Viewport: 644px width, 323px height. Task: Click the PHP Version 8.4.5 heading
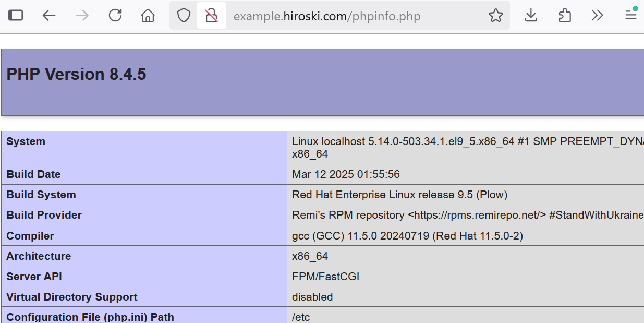[x=76, y=74]
